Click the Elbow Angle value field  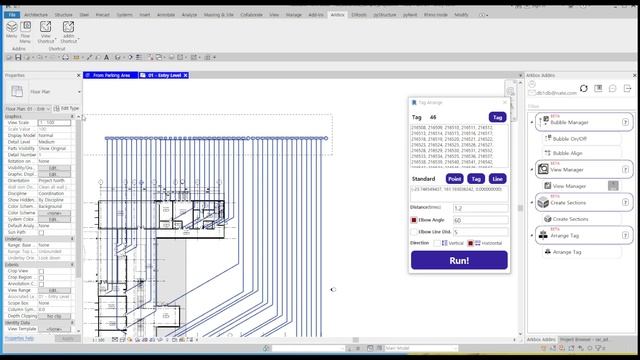[x=480, y=220]
